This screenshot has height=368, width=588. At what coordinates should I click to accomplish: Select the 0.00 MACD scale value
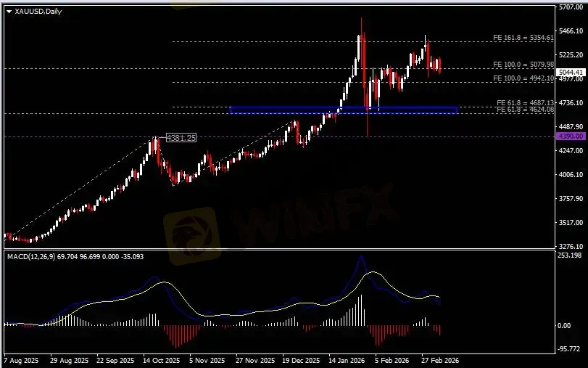[564, 326]
